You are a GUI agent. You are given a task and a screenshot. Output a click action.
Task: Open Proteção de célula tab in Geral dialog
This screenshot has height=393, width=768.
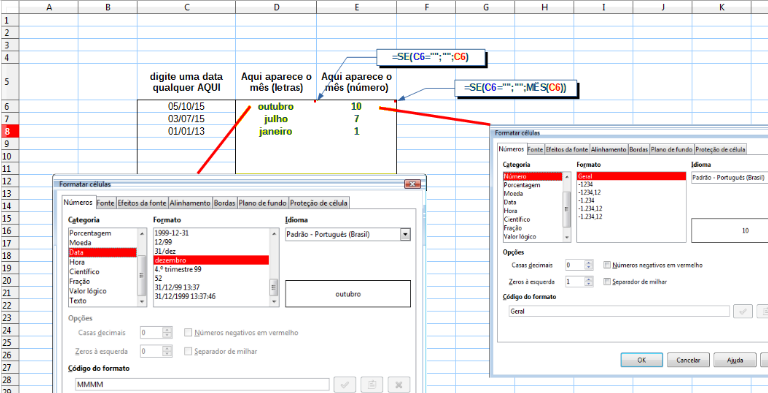[x=720, y=149]
